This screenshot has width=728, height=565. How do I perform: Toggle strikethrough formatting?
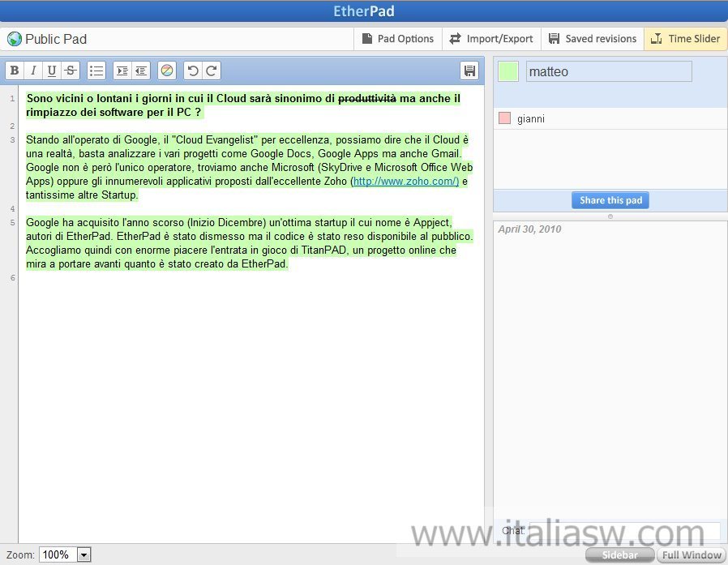click(71, 71)
